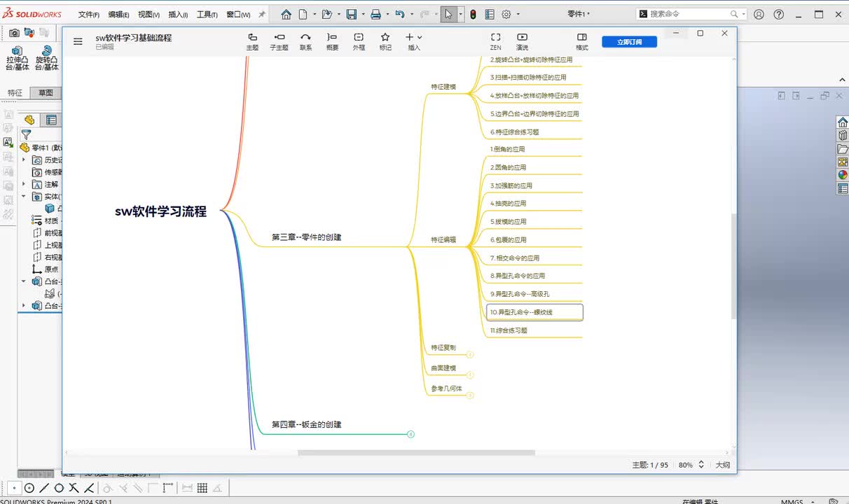Switch to 大纲 outline view

tap(722, 465)
